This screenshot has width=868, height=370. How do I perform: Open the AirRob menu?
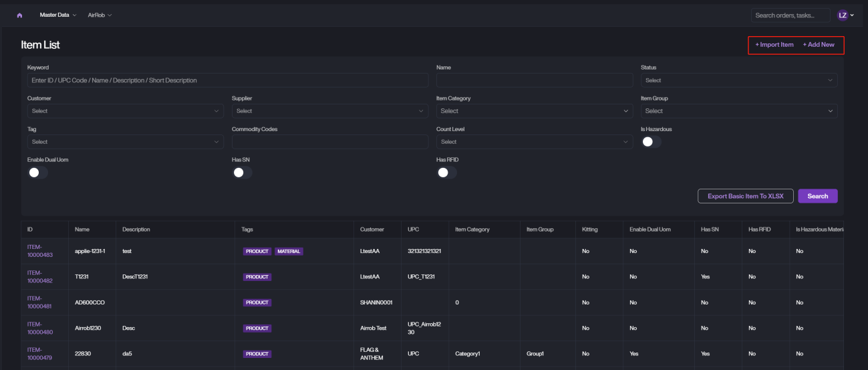[x=100, y=15]
